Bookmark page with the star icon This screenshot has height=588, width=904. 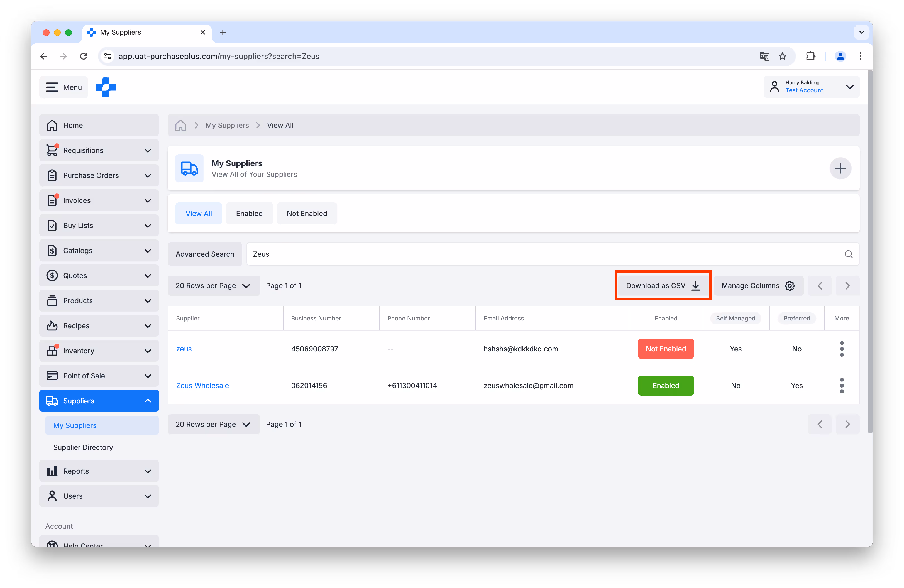(x=783, y=56)
